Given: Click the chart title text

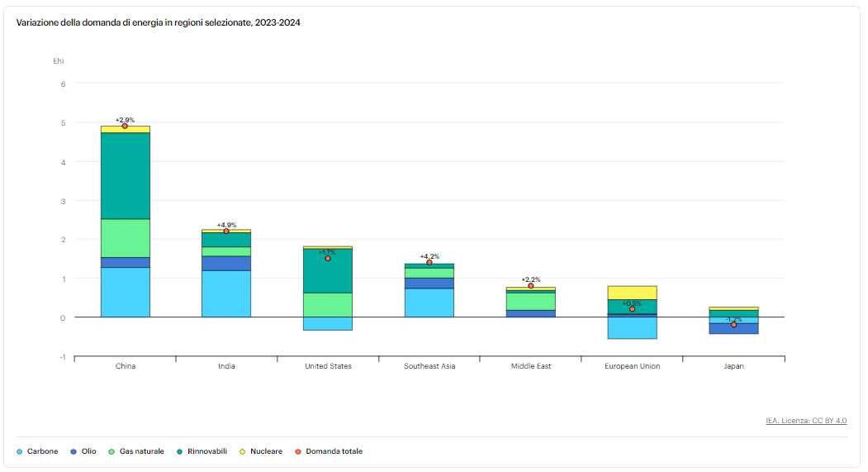Looking at the screenshot, I should point(159,22).
